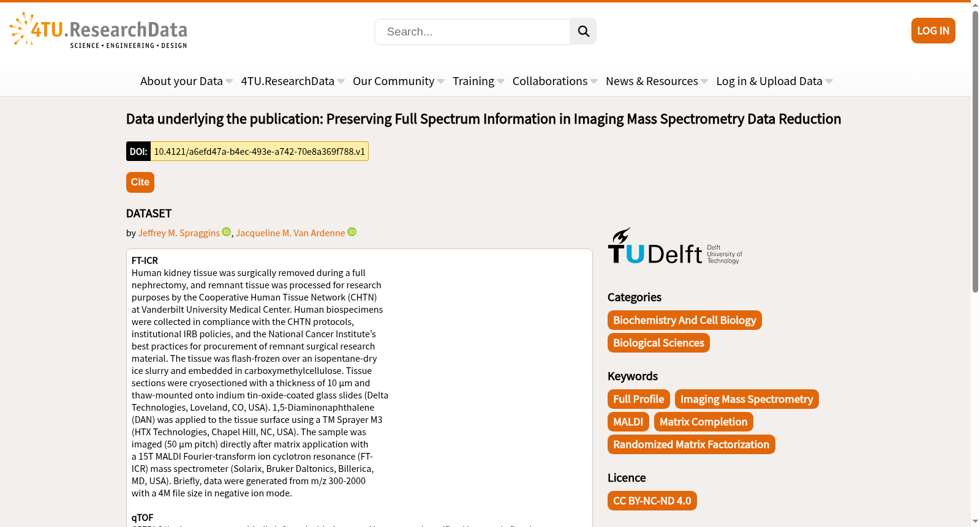Click the DATASET label
Viewport: 980px width, 527px height.
click(149, 214)
